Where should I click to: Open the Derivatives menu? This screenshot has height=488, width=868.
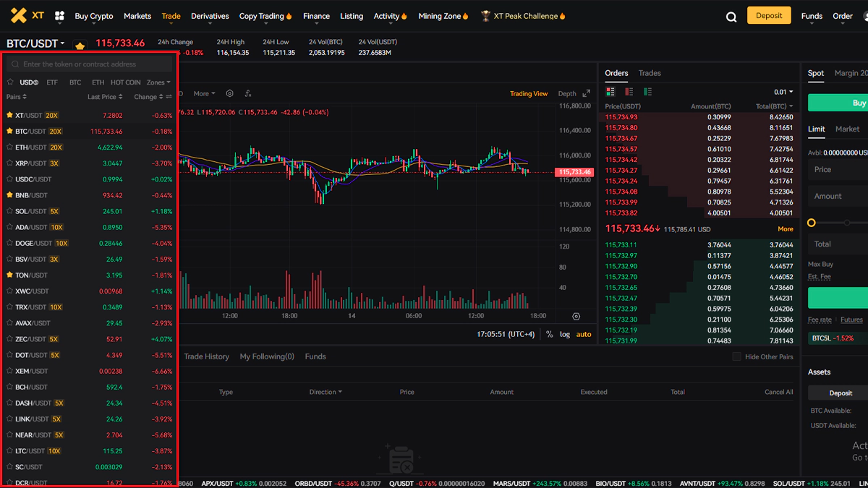click(x=210, y=16)
